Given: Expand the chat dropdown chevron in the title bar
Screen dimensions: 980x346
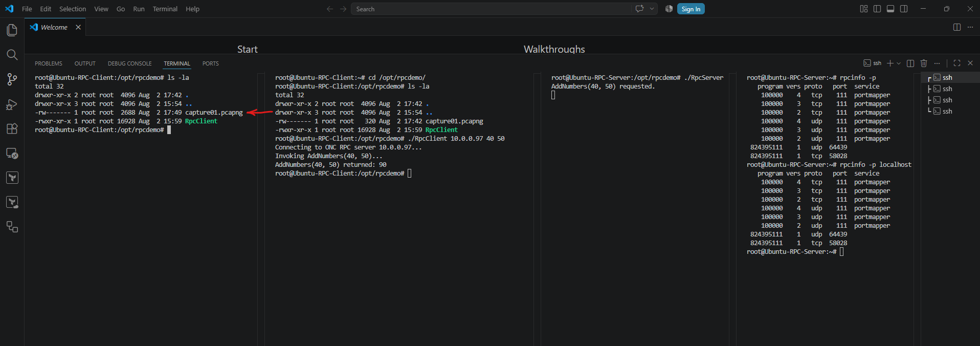Looking at the screenshot, I should click(652, 9).
